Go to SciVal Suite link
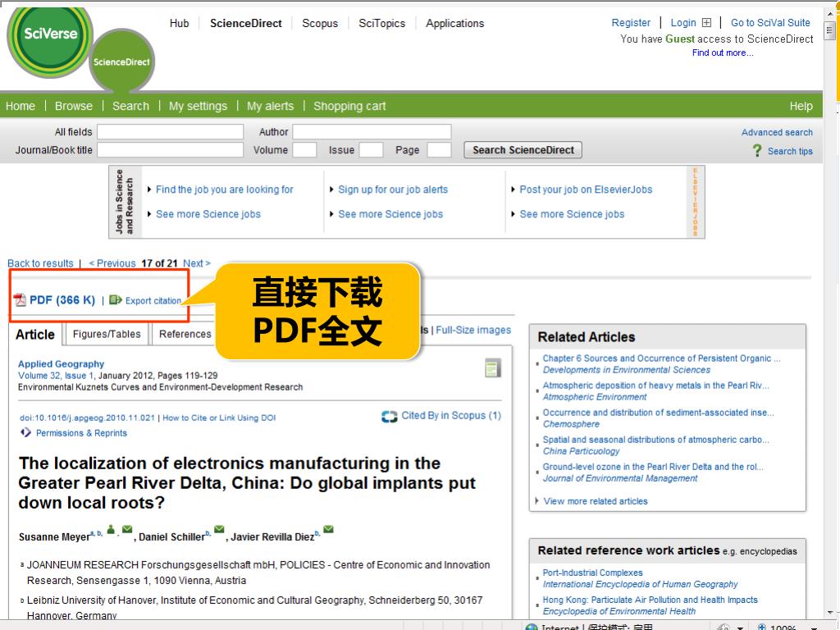The width and height of the screenshot is (840, 630). coord(770,22)
